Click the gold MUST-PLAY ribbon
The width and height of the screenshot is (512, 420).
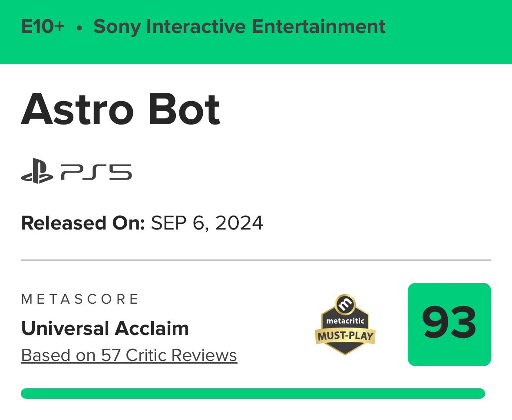coord(345,335)
